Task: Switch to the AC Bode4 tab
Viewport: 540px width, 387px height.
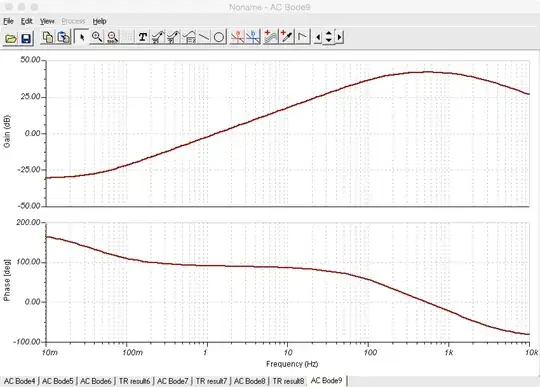Action: [x=19, y=381]
